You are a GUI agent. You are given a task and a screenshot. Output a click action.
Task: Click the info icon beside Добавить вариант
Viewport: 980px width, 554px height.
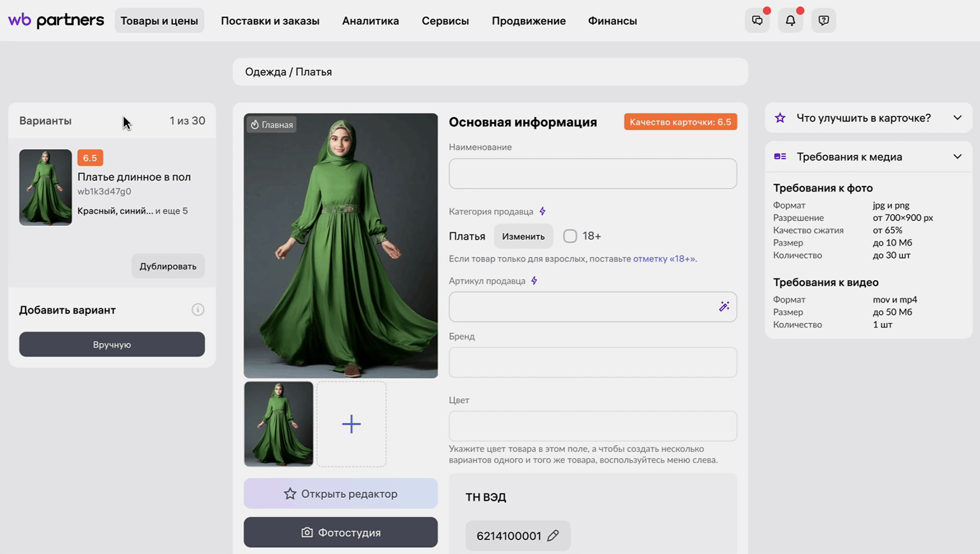click(198, 309)
